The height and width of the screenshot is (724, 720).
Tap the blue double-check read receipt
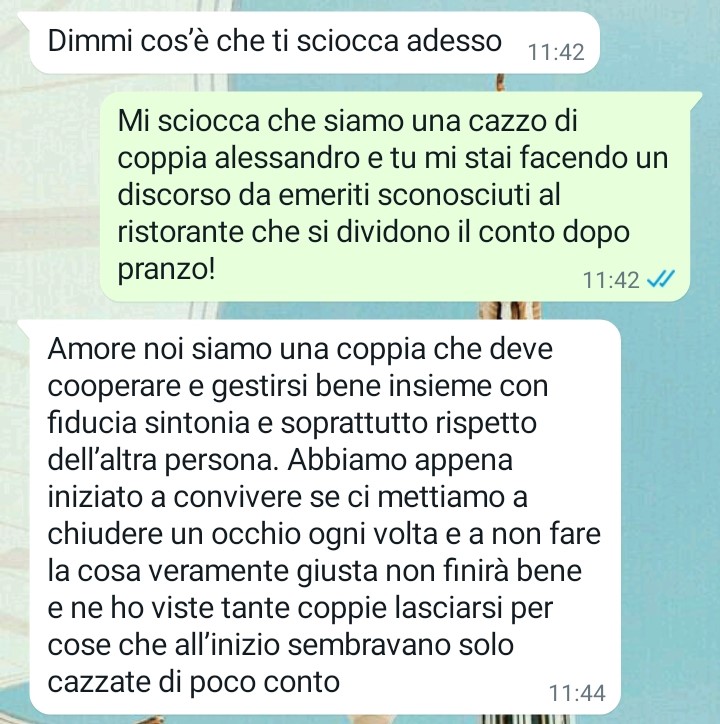pyautogui.click(x=661, y=278)
